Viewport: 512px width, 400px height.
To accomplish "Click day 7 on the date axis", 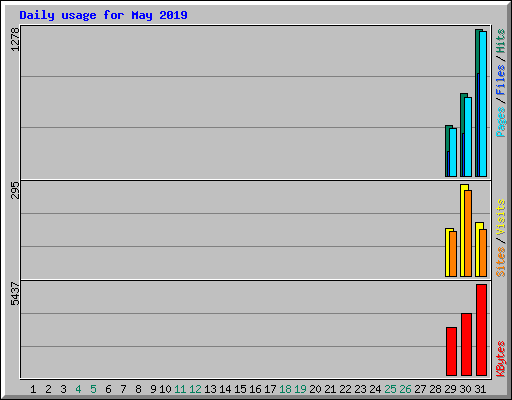I will 123,389.
